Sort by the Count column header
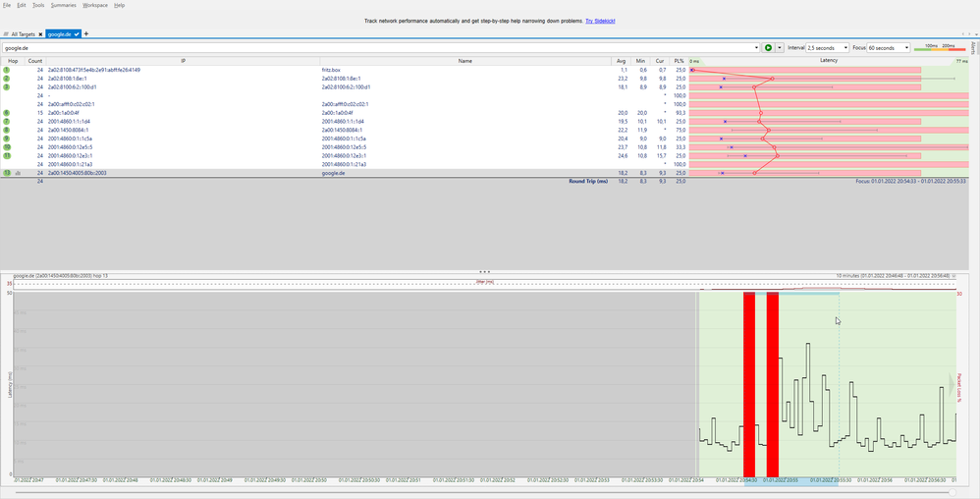980x499 pixels. pyautogui.click(x=35, y=61)
